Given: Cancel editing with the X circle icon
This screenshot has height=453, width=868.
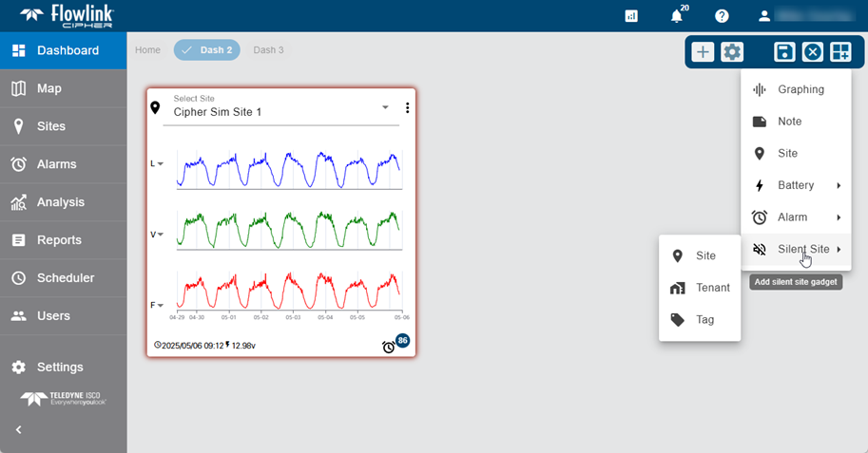Looking at the screenshot, I should (812, 52).
